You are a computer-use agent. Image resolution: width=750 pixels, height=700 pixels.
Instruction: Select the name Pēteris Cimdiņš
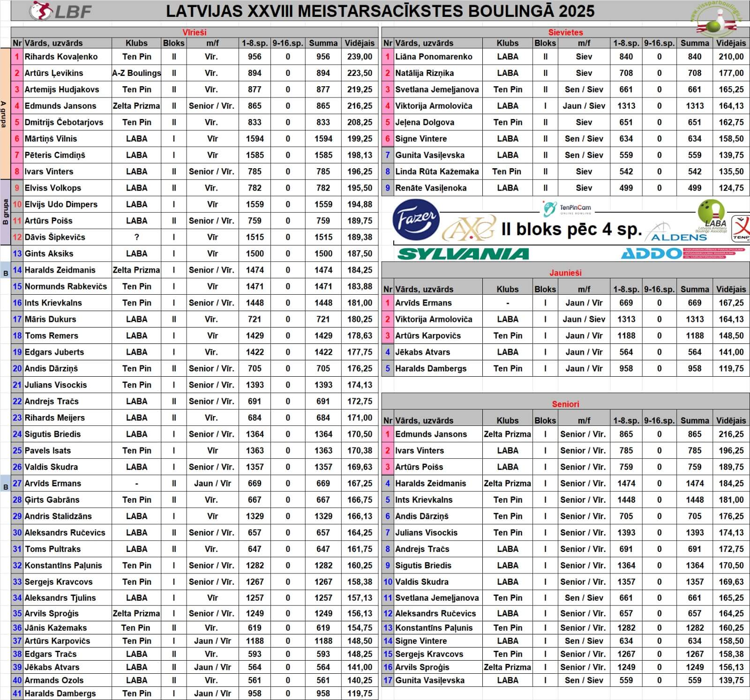click(55, 155)
